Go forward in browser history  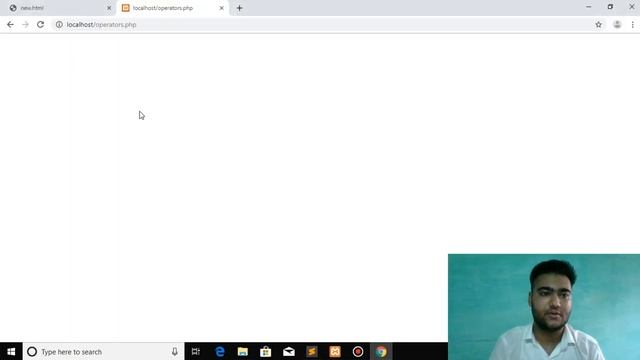tap(25, 24)
